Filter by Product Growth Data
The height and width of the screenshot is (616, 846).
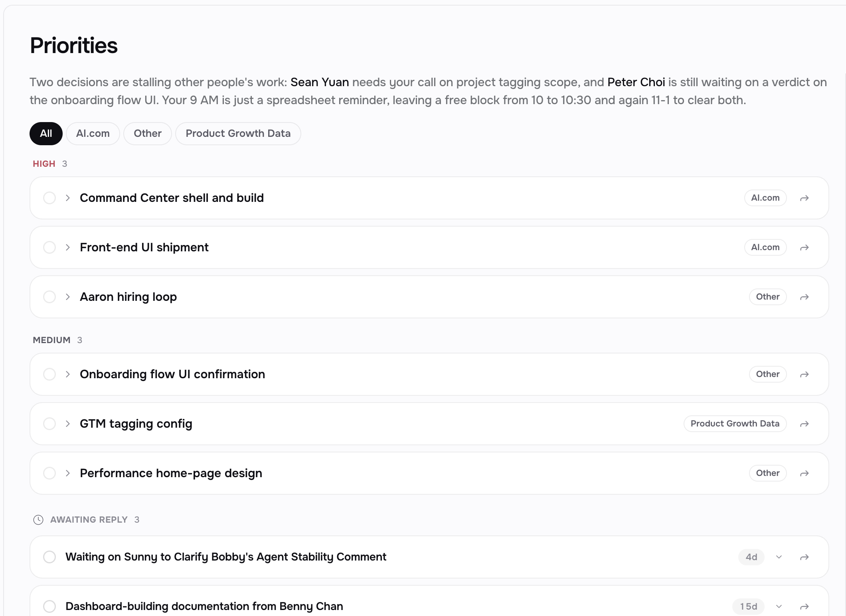(238, 134)
